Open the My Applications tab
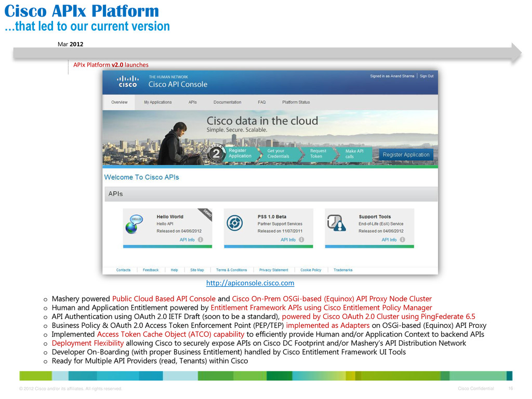This screenshot has height=399, width=532. coord(158,102)
